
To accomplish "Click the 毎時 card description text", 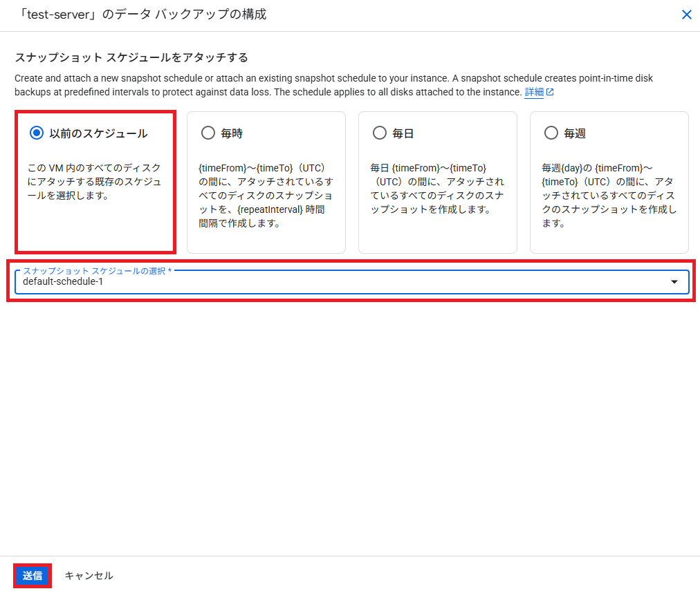I will pos(266,196).
